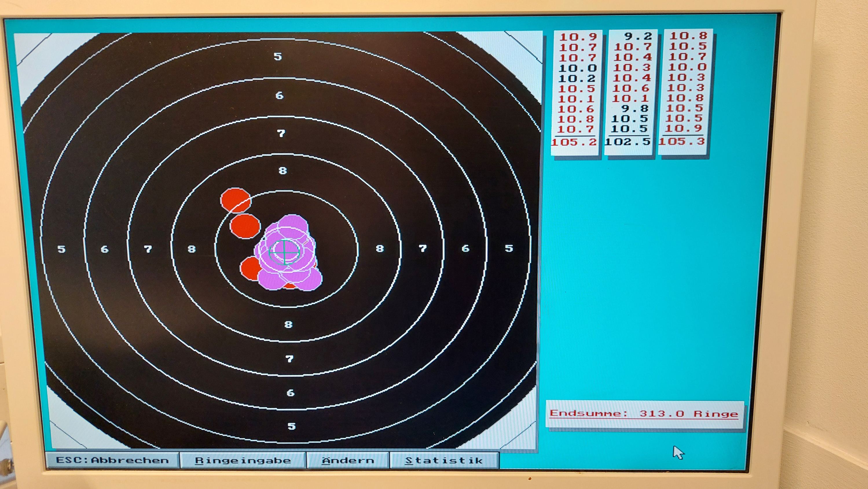The image size is (868, 489).
Task: Select the topmost red shot marker
Action: point(235,199)
